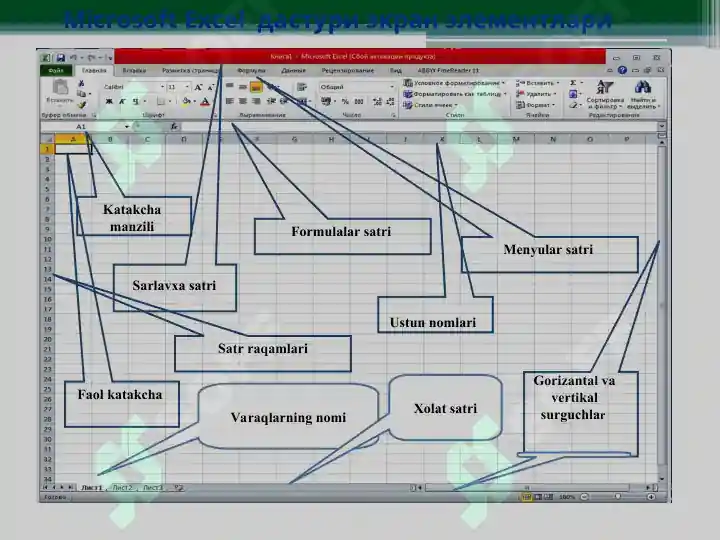This screenshot has width=720, height=540.
Task: Switch to the Рецензирование (Review) tab
Action: click(348, 71)
